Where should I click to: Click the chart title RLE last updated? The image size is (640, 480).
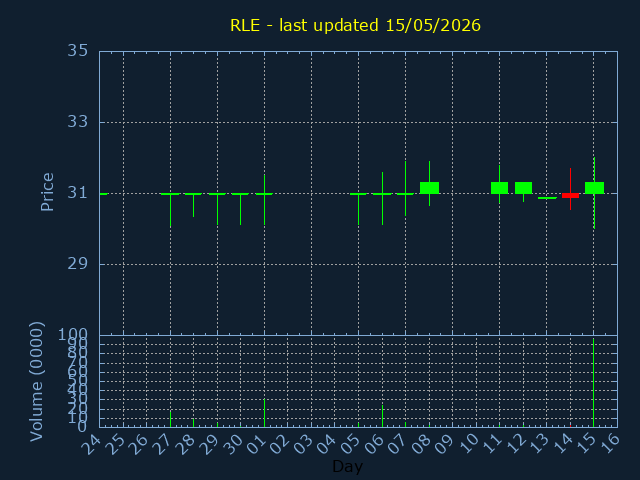[x=355, y=25]
